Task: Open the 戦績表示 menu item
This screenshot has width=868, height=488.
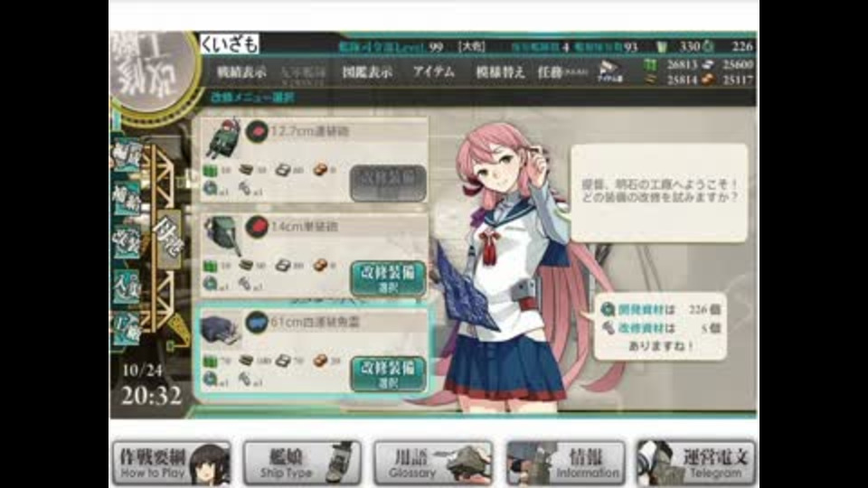Action: pyautogui.click(x=241, y=72)
